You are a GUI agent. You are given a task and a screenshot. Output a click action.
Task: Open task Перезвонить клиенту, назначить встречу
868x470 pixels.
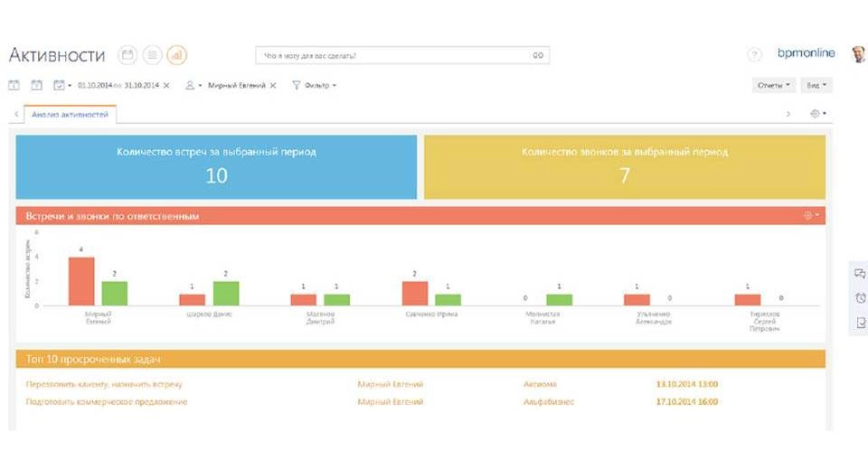click(105, 384)
